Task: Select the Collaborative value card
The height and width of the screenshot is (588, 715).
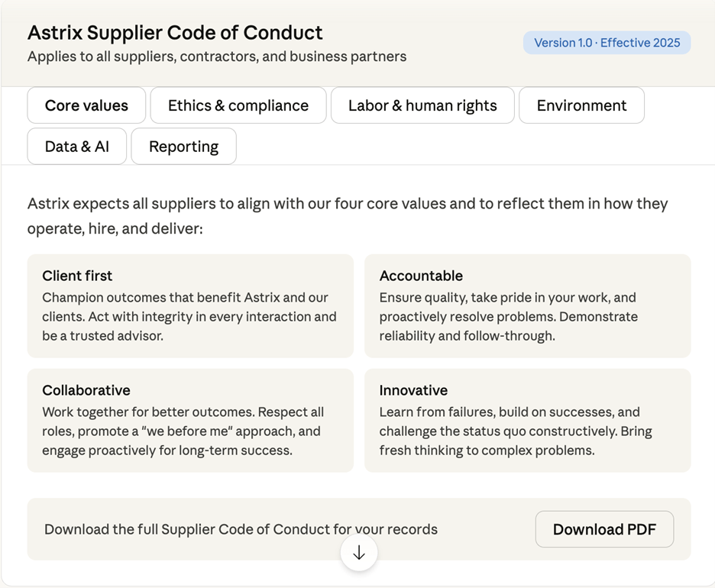Action: [x=189, y=420]
